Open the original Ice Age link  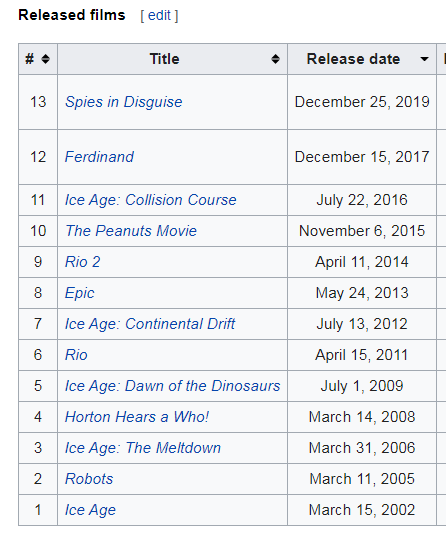[90, 510]
